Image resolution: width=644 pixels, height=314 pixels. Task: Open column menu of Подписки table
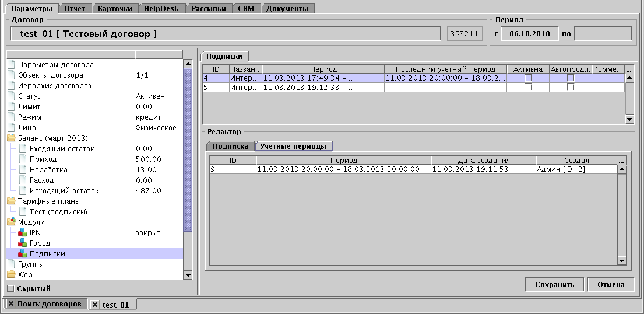tap(629, 69)
